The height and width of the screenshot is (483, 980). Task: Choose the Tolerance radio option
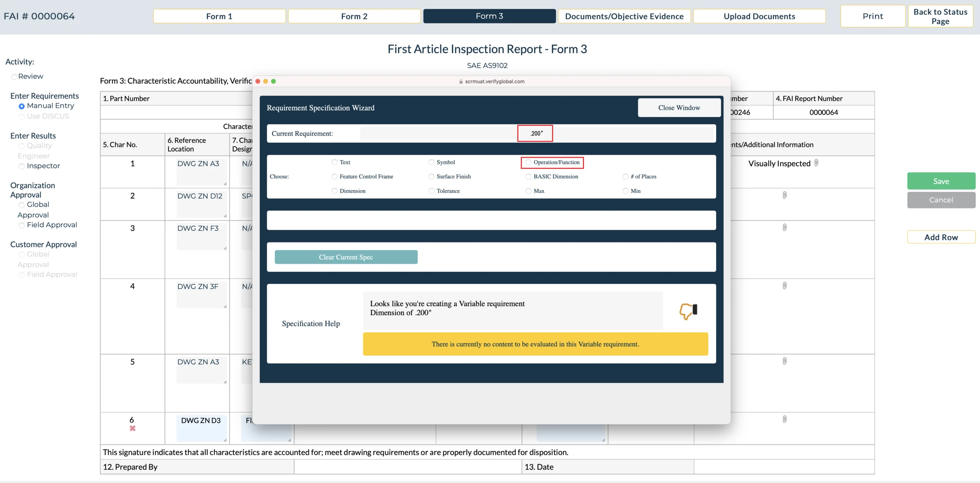point(431,191)
